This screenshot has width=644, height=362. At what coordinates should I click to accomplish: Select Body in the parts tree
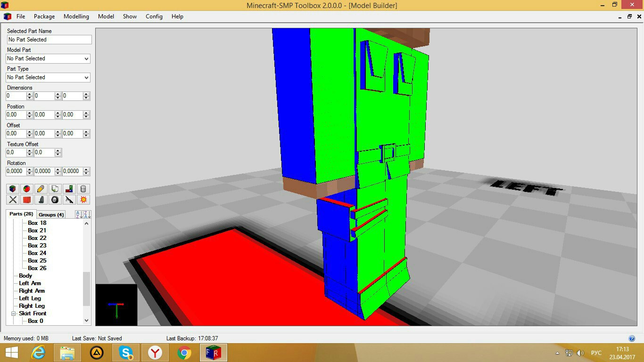[x=25, y=276]
